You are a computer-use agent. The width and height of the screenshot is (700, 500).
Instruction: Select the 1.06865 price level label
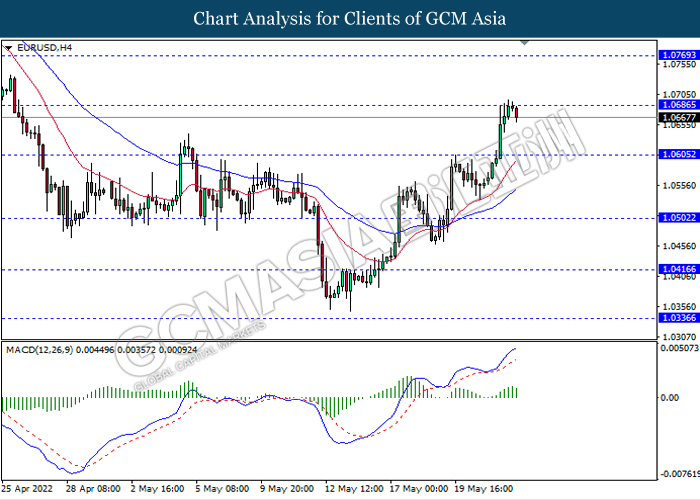(x=679, y=105)
